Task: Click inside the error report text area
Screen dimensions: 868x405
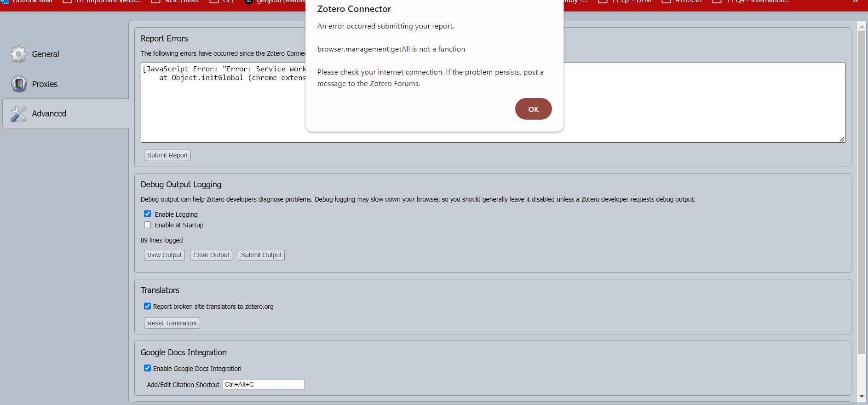Action: point(493,103)
